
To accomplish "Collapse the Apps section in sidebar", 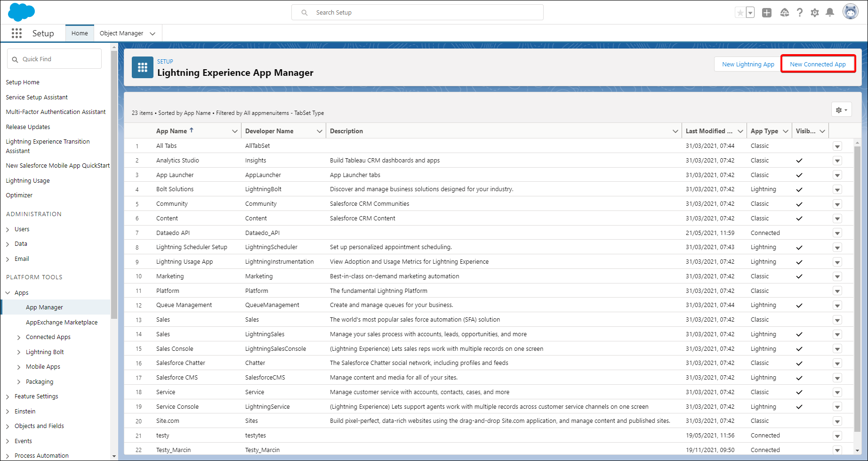I will pyautogui.click(x=8, y=293).
